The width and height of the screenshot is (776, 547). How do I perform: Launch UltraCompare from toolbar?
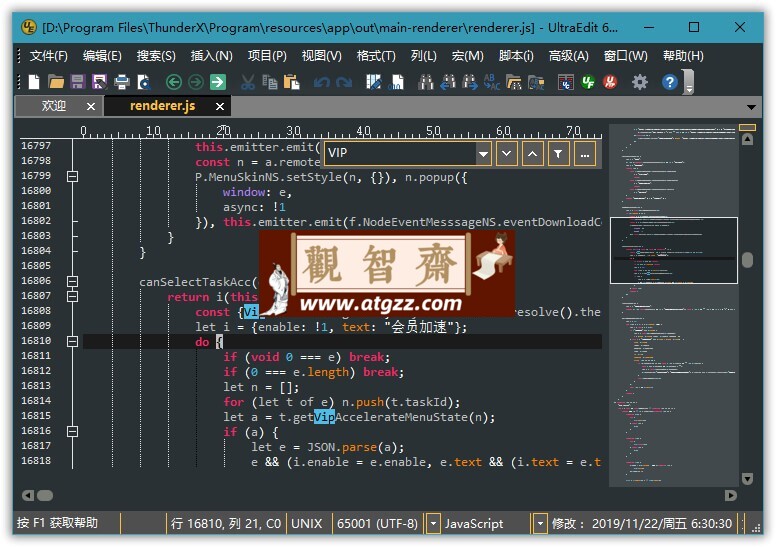coord(566,82)
